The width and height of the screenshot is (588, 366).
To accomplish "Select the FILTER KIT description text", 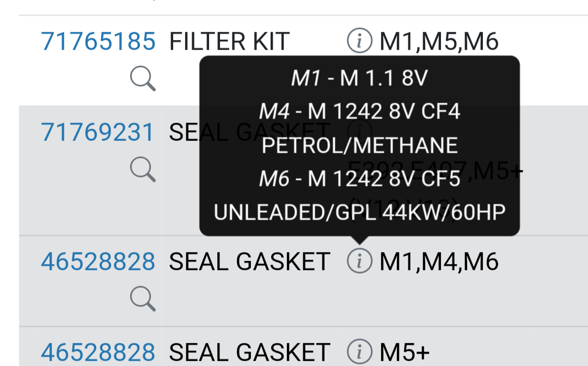I will (x=229, y=41).
